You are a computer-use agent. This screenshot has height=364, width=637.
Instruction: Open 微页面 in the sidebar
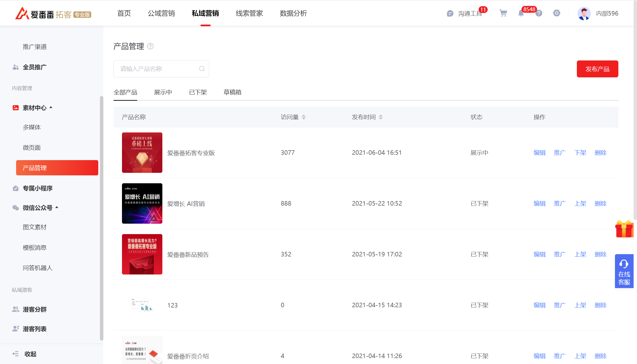coord(32,148)
